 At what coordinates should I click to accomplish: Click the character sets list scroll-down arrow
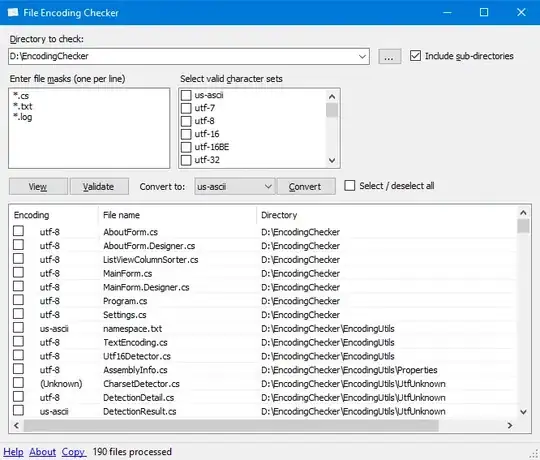(x=332, y=160)
